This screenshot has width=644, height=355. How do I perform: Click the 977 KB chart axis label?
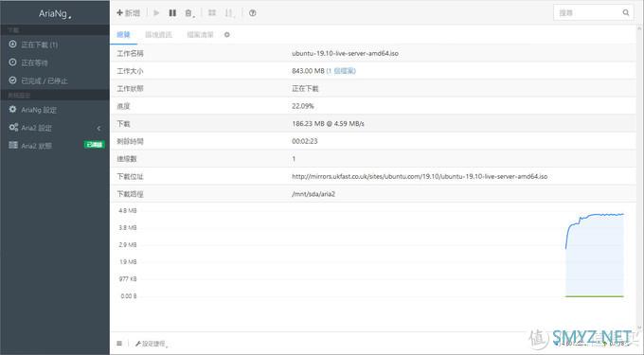pyautogui.click(x=128, y=279)
